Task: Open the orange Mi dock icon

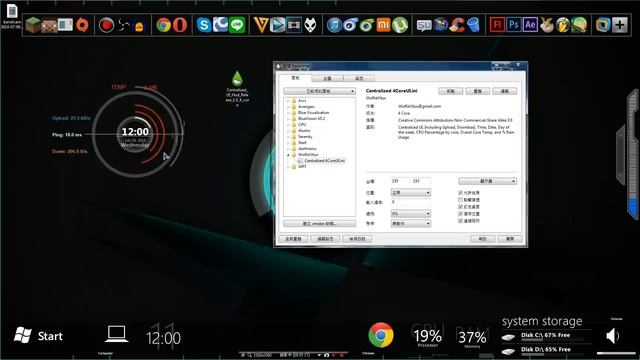Action: pyautogui.click(x=383, y=25)
